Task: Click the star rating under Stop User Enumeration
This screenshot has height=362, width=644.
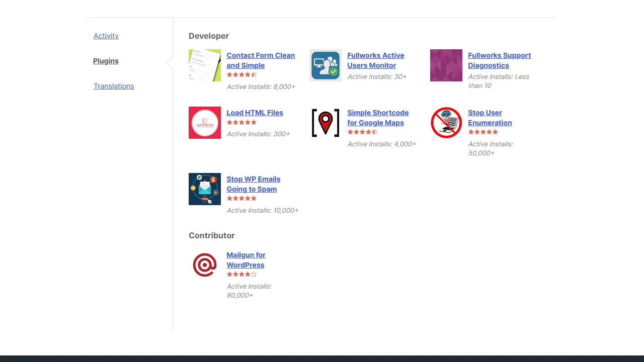Action: tap(483, 132)
